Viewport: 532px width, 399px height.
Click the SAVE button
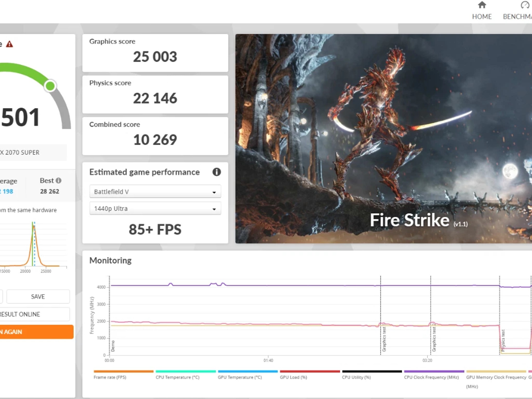click(x=38, y=297)
